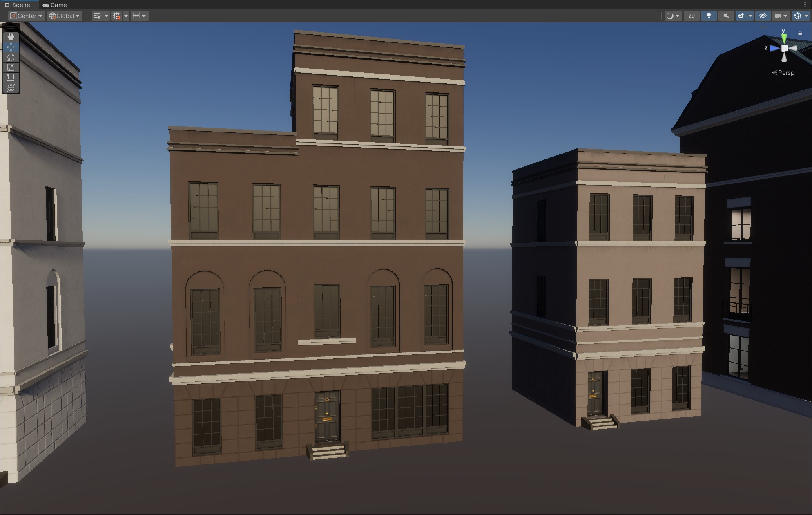Select the Rect tool
812x515 pixels.
11,78
